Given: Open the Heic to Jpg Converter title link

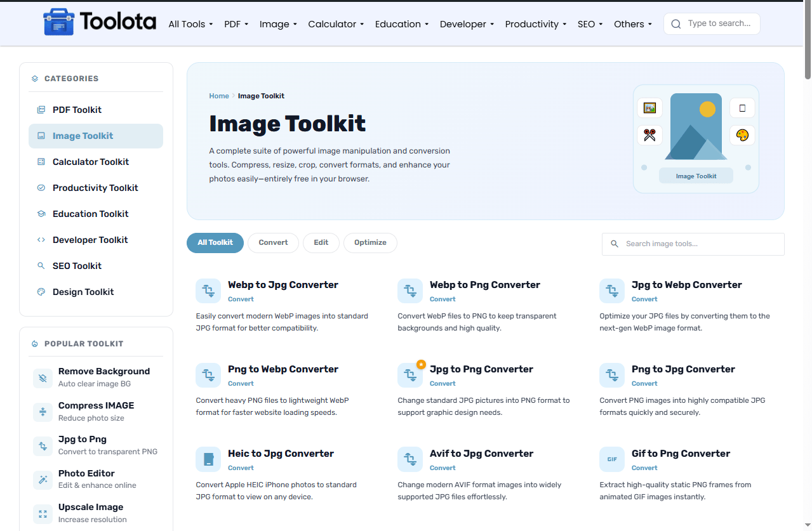Looking at the screenshot, I should 281,454.
